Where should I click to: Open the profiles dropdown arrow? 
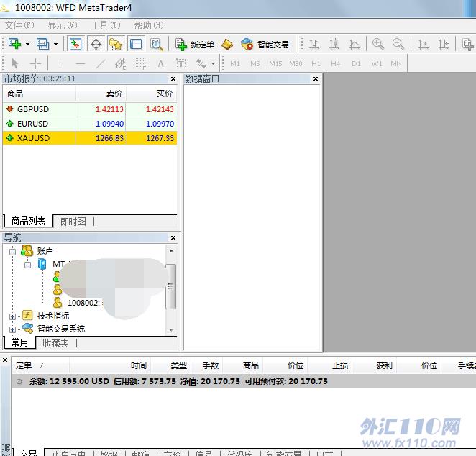pyautogui.click(x=55, y=45)
